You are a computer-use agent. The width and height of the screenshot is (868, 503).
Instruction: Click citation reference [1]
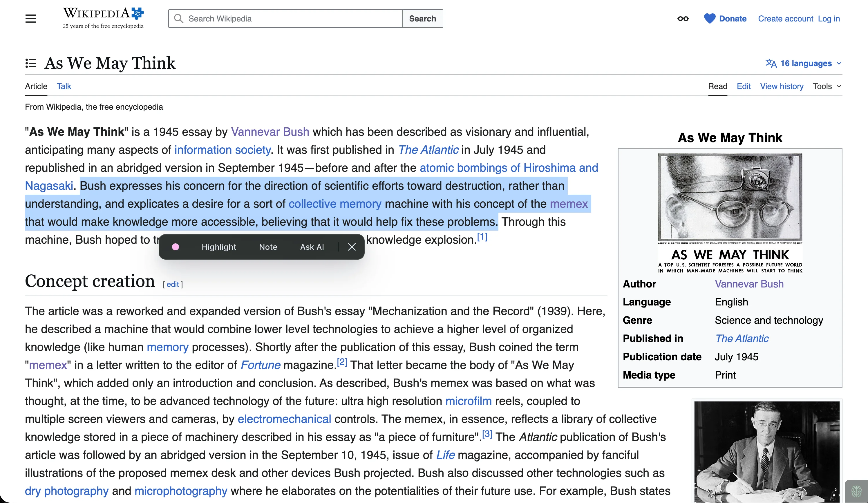[482, 237]
